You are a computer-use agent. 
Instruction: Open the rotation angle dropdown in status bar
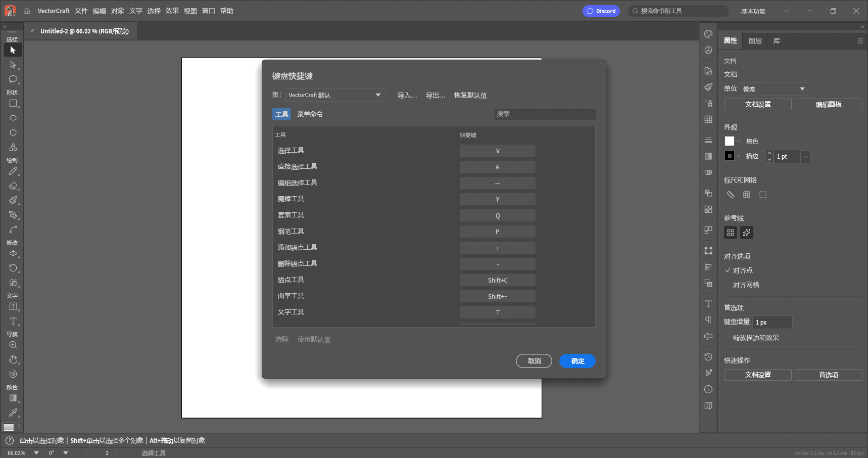[x=66, y=453]
